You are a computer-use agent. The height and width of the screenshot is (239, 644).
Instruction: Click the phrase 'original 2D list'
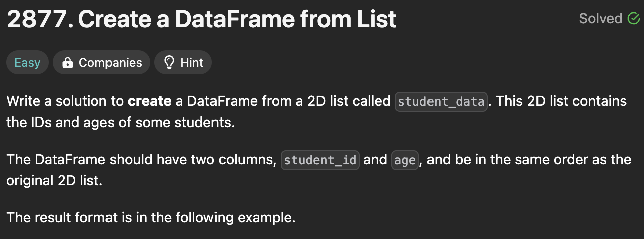click(54, 180)
